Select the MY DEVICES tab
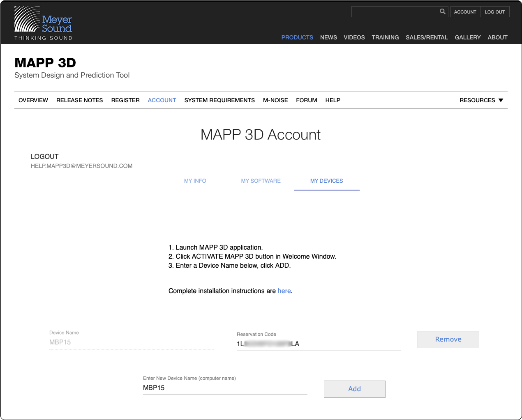 (x=327, y=181)
